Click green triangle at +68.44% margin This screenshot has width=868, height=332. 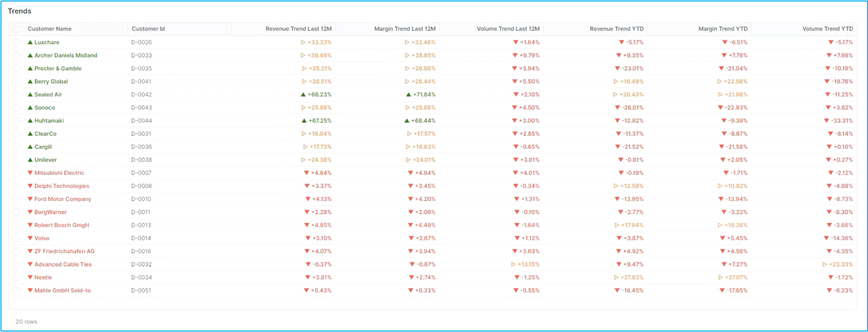click(x=407, y=121)
